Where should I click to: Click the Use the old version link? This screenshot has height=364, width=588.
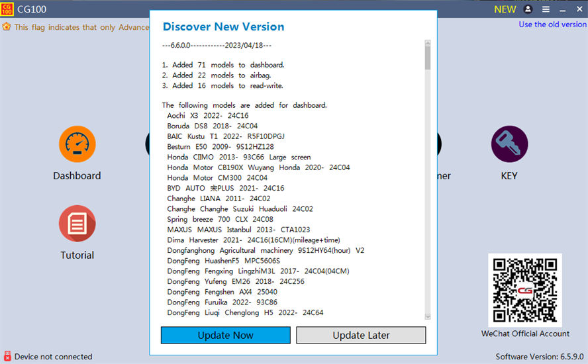pyautogui.click(x=552, y=24)
